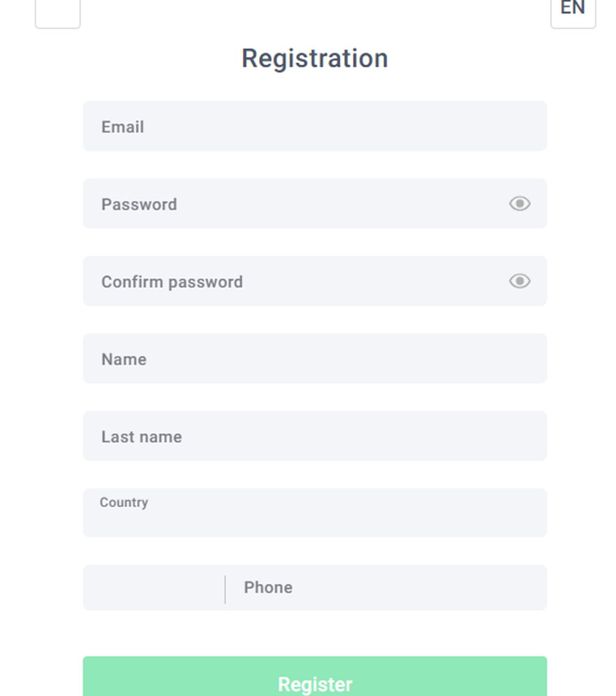Click the Email placeholder text

(123, 127)
